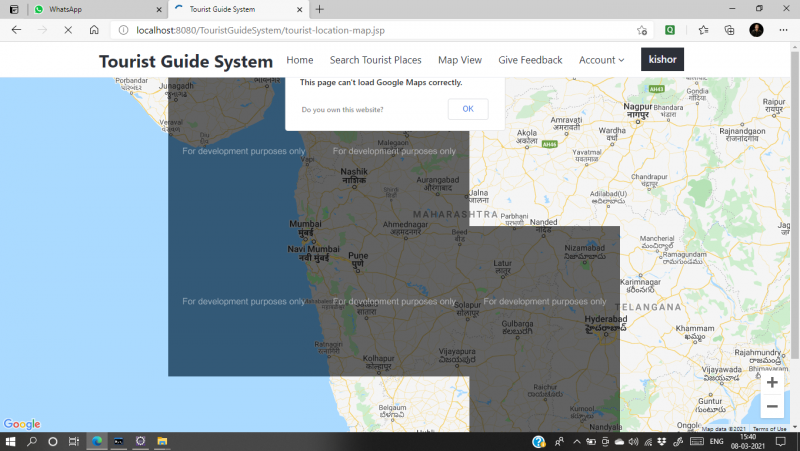Click the Kolhapur label on the map
800x451 pixels.
pyautogui.click(x=378, y=362)
